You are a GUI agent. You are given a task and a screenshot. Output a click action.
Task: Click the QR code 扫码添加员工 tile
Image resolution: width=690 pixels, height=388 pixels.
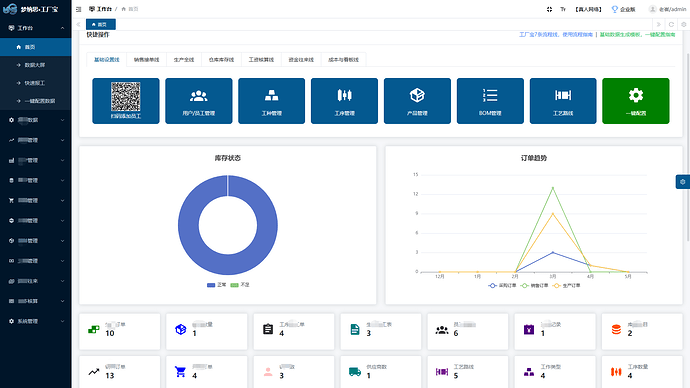click(x=126, y=101)
